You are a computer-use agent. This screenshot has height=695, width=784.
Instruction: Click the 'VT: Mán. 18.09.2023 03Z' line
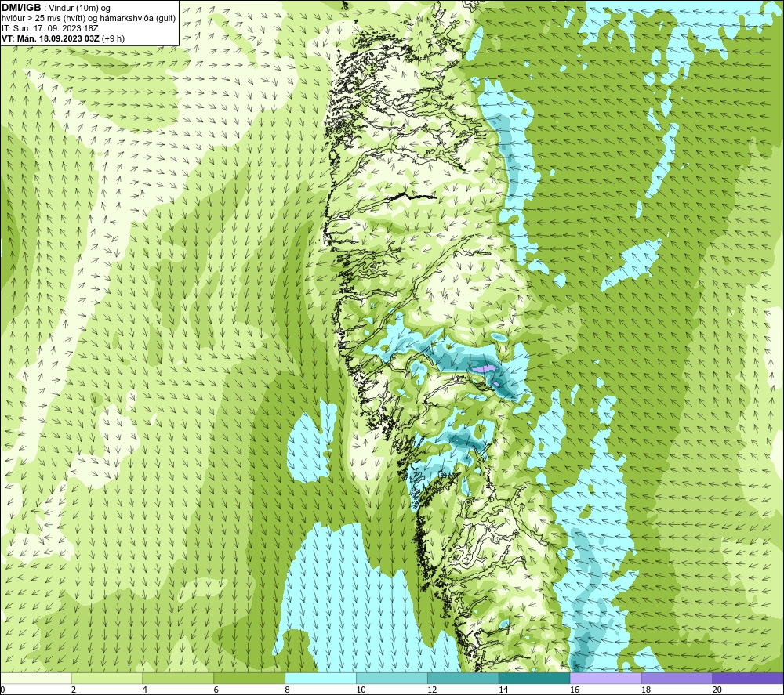[x=50, y=38]
